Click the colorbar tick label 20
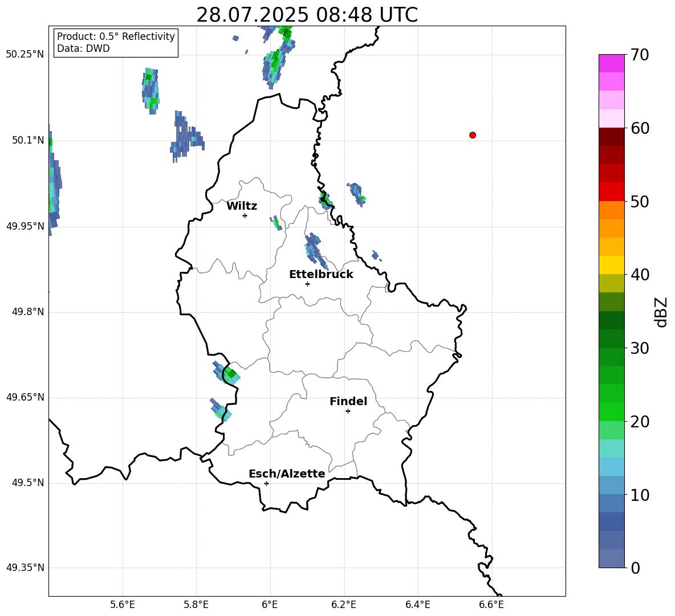Screen dimensions: 675x616 point(640,422)
